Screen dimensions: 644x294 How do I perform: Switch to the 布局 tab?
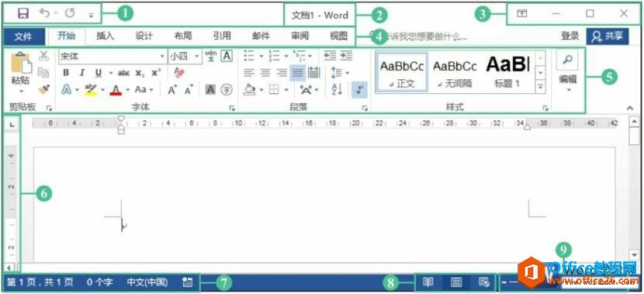[183, 36]
